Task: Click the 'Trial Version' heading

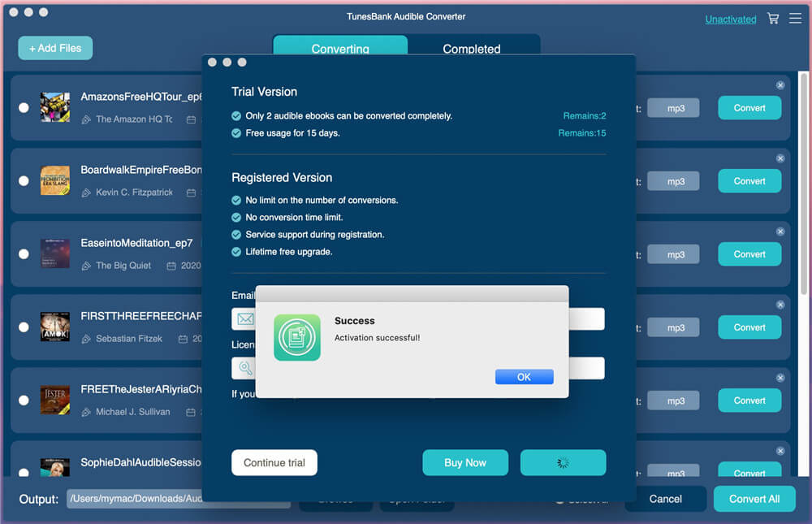Action: tap(264, 92)
